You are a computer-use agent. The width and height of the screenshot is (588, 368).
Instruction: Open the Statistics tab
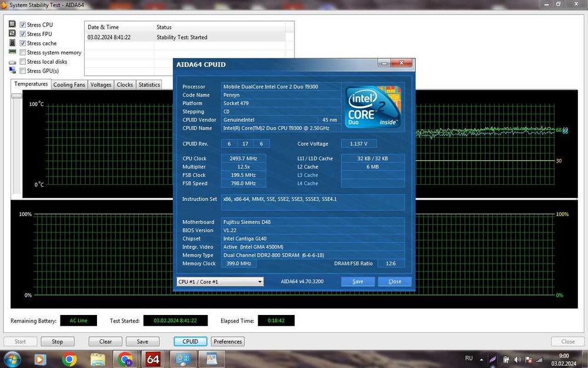point(149,85)
